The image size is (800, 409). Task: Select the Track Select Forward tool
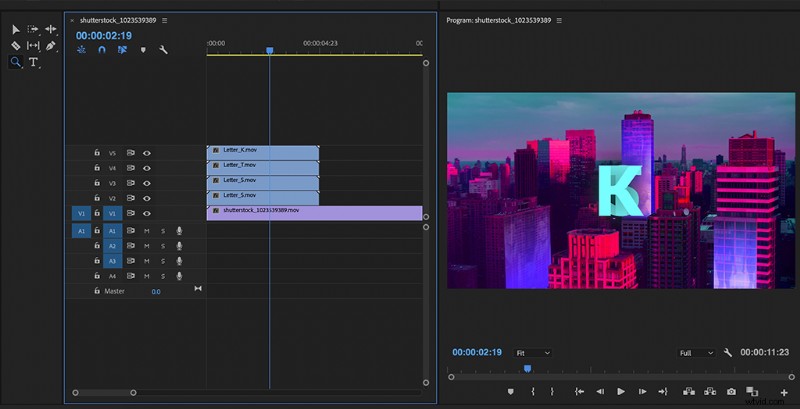coord(33,30)
